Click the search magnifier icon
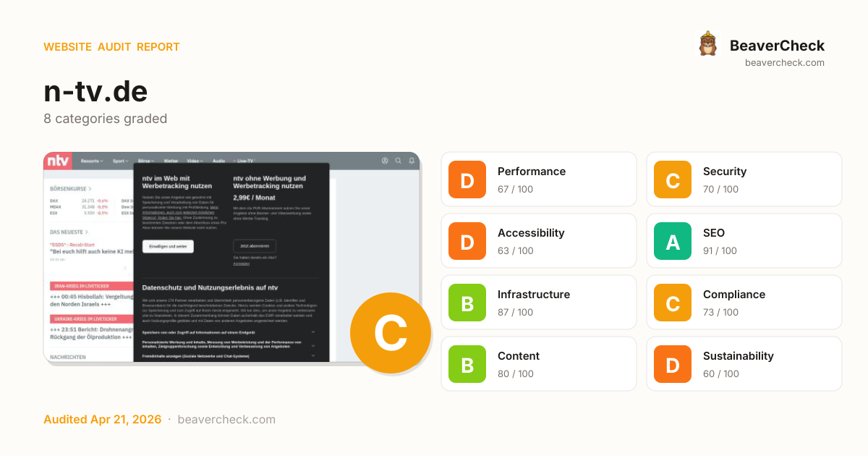Viewport: 868px width, 456px height. (x=399, y=161)
